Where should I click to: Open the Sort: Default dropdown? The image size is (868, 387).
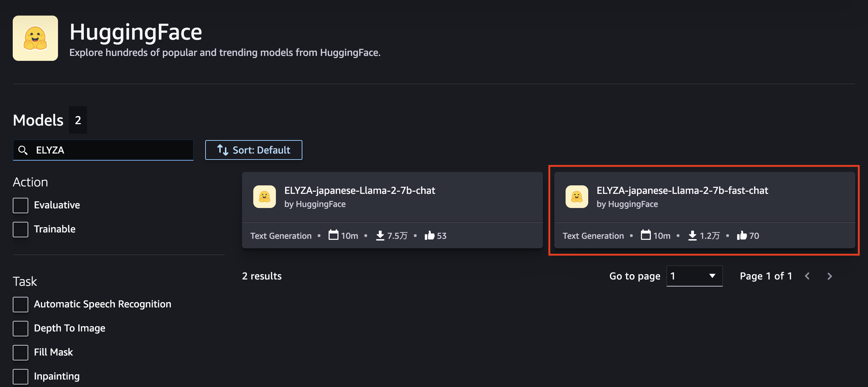[x=254, y=150]
